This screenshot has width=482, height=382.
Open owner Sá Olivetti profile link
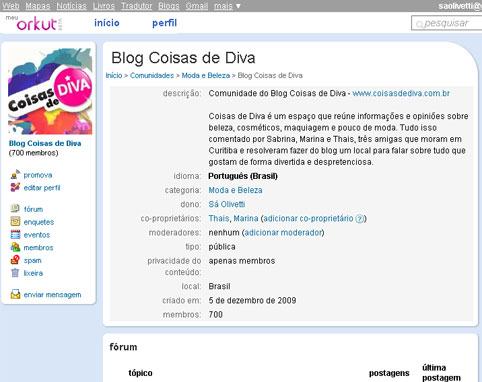pyautogui.click(x=227, y=204)
